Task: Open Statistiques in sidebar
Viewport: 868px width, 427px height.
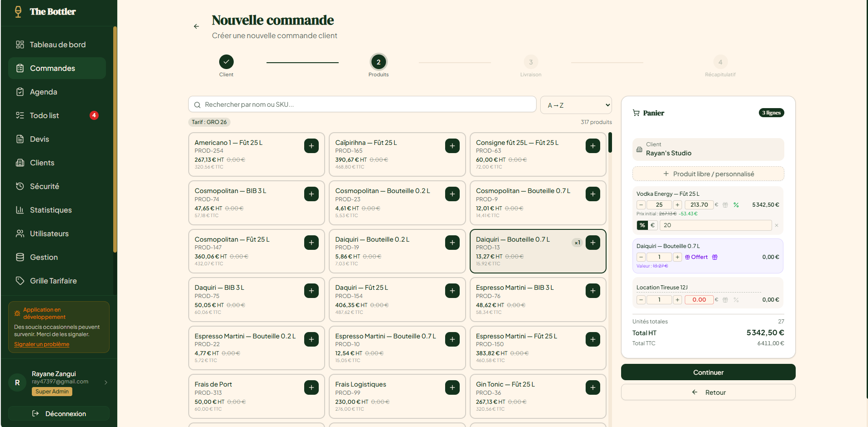Action: click(x=57, y=210)
